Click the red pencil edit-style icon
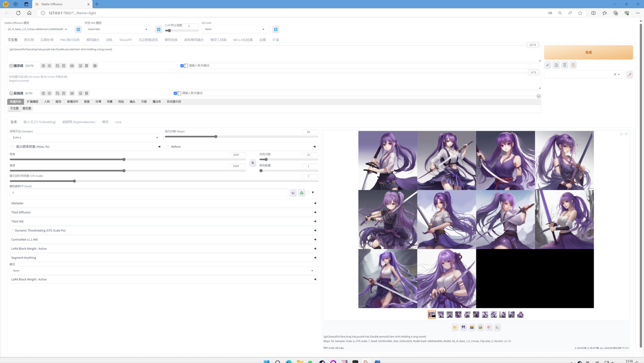 coord(629,74)
